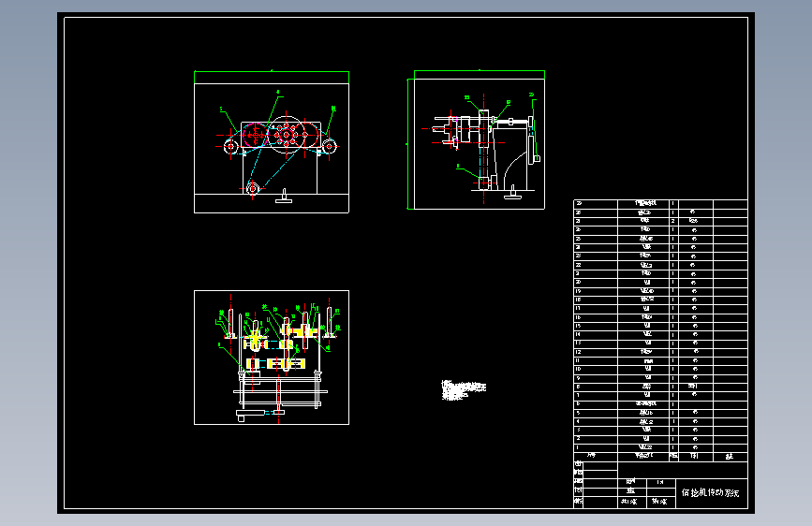This screenshot has height=526, width=812.
Task: Select the top view drawing with yellow gears
Action: pos(272,358)
